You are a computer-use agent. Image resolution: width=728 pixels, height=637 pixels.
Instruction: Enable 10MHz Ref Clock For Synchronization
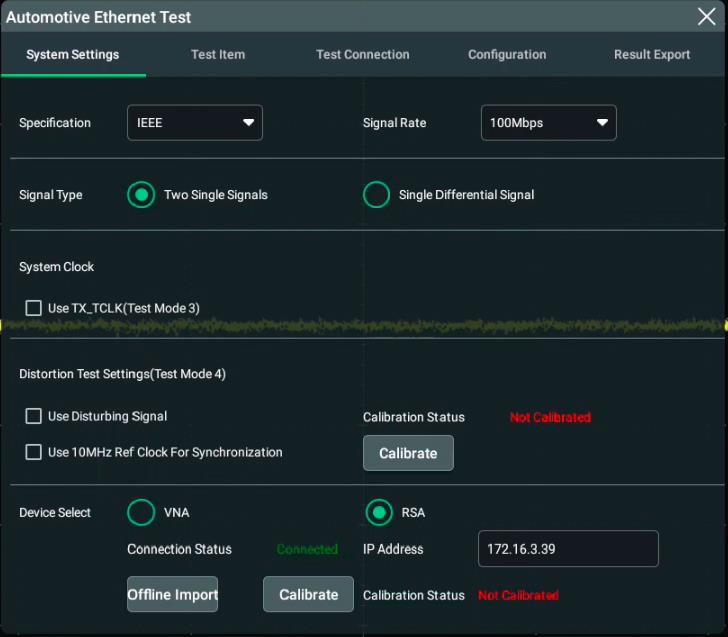click(34, 452)
